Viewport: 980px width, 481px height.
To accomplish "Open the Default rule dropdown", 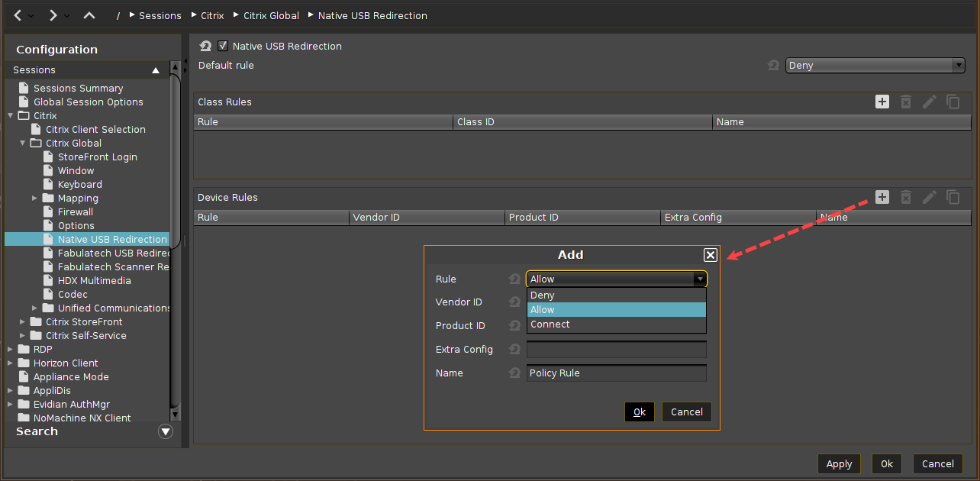I will [x=958, y=65].
